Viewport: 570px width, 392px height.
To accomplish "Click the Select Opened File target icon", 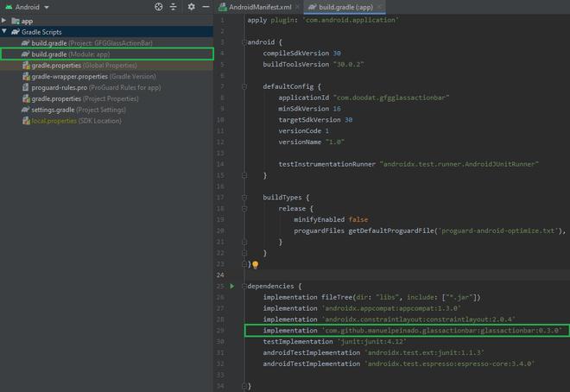I will coord(158,7).
